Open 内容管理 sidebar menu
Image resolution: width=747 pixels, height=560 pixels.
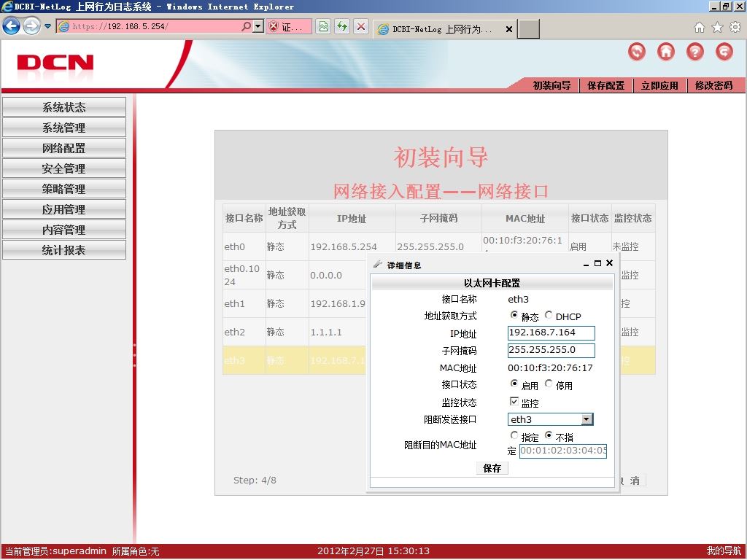pos(64,230)
